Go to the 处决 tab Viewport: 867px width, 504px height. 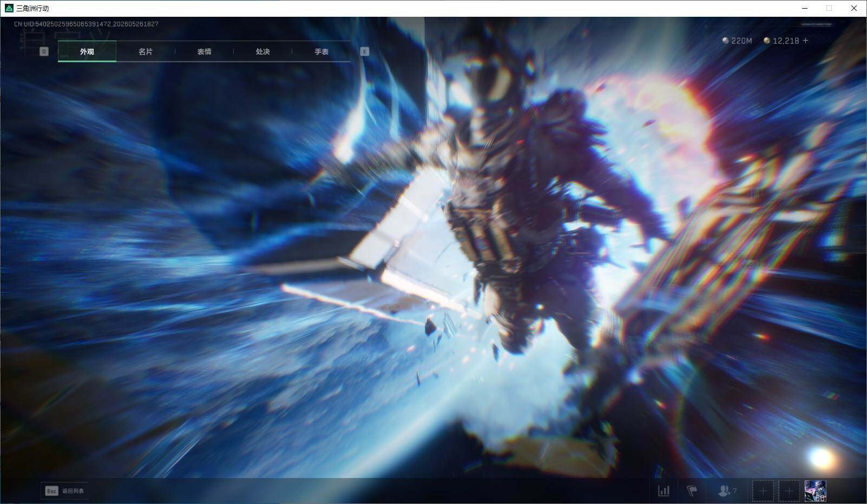click(262, 51)
